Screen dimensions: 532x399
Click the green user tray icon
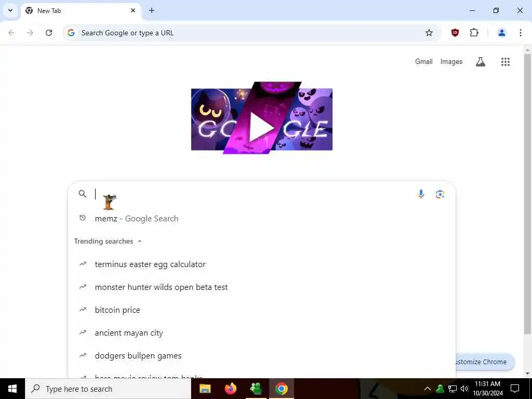coord(440,389)
